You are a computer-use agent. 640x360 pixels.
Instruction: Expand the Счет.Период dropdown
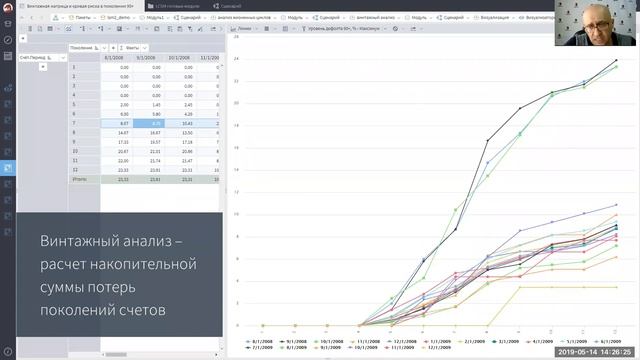(62, 58)
